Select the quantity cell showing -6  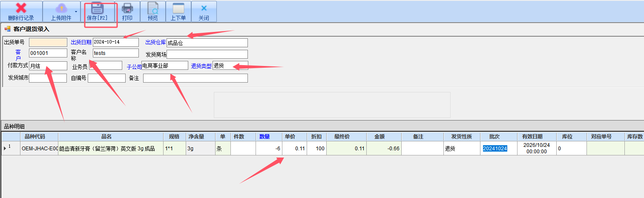coord(268,148)
